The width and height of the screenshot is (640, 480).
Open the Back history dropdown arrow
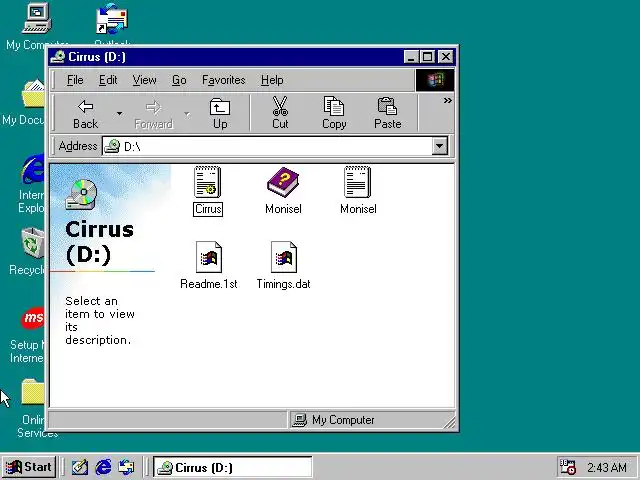coord(119,113)
